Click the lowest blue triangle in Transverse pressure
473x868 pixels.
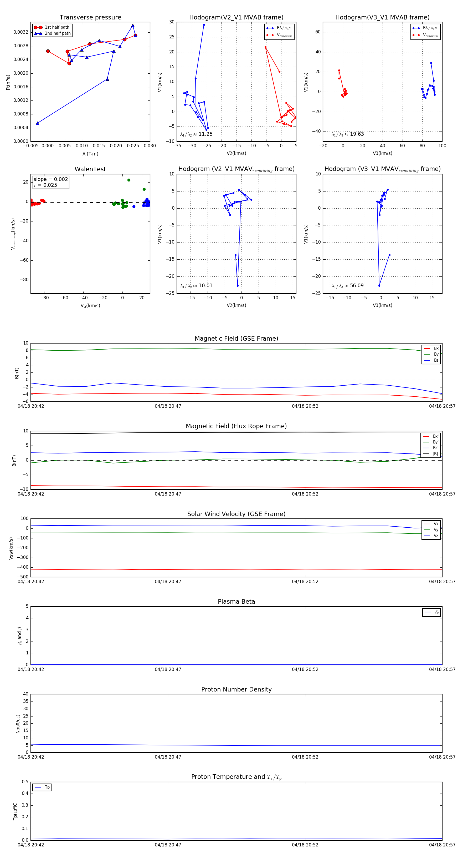point(37,123)
